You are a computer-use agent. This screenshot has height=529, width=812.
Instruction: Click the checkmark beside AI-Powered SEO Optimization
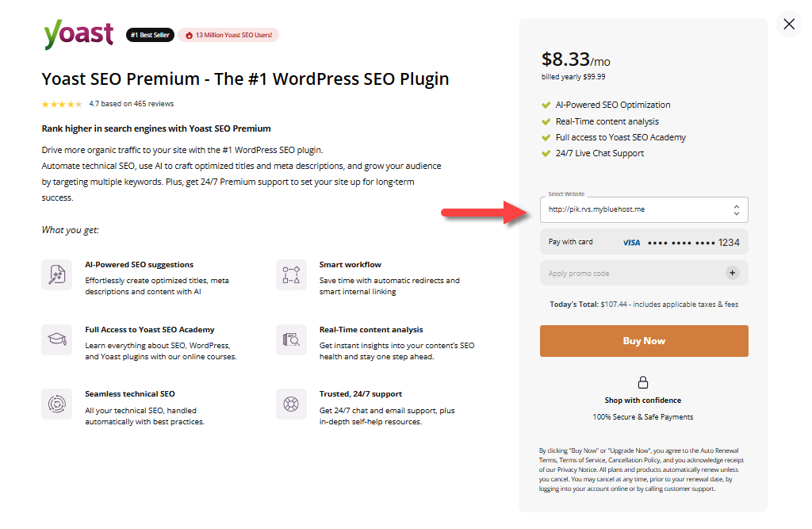[x=546, y=105]
